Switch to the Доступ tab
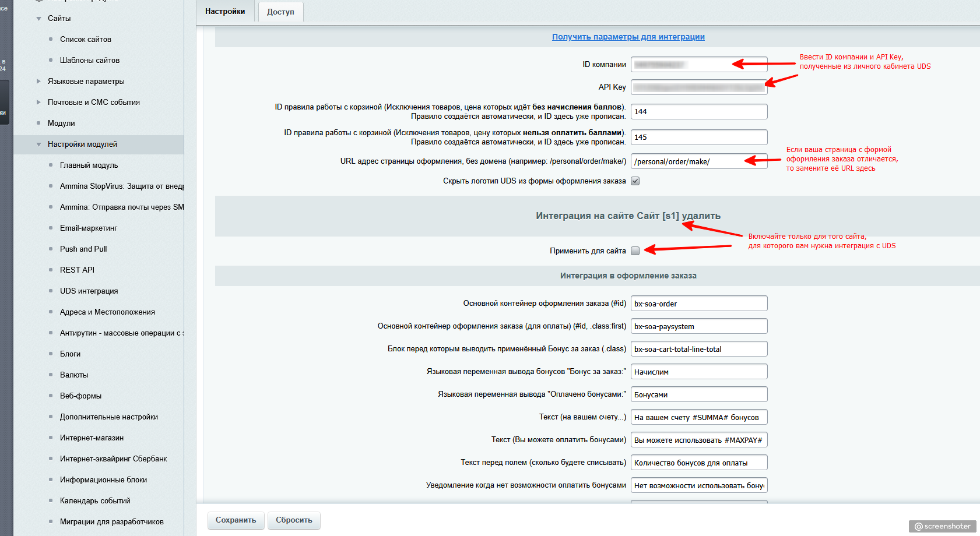This screenshot has height=536, width=980. click(280, 12)
